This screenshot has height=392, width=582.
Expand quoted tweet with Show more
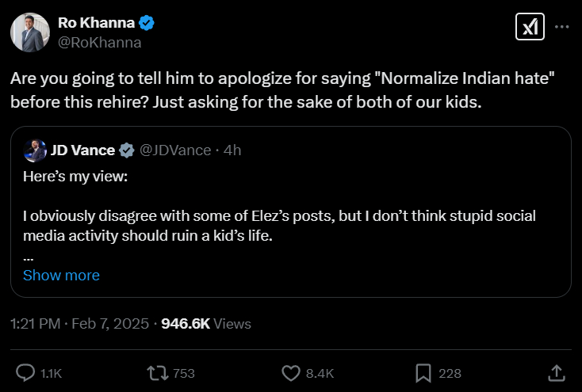coord(61,275)
